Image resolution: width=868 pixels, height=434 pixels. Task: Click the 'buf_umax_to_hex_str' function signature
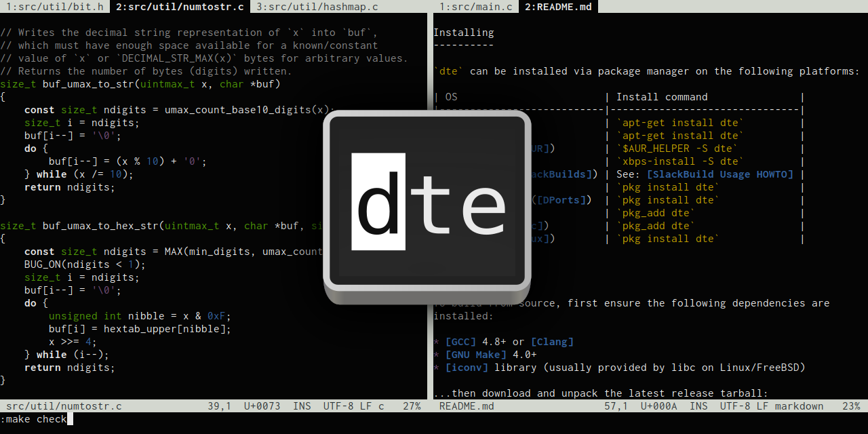[161, 226]
